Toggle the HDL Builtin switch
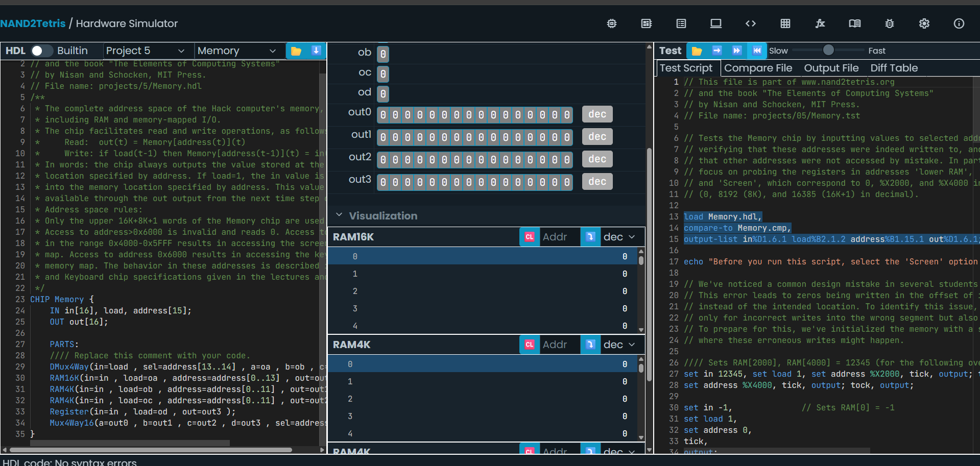Image resolution: width=980 pixels, height=466 pixels. (41, 51)
